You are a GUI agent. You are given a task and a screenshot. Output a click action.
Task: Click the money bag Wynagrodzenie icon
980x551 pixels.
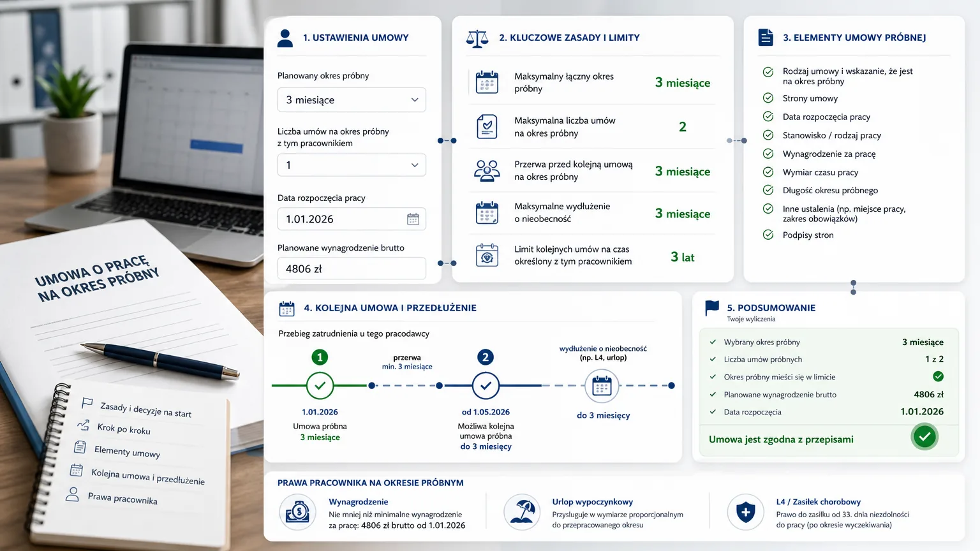297,512
